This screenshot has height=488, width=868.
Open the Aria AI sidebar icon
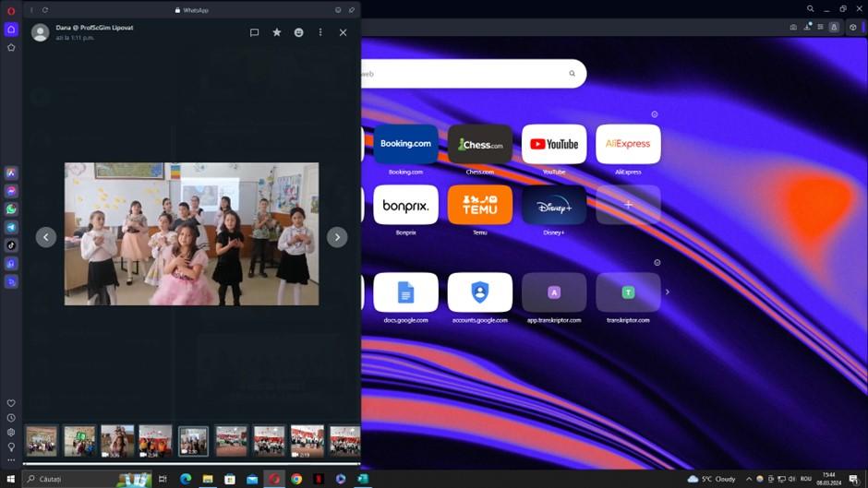pos(11,173)
